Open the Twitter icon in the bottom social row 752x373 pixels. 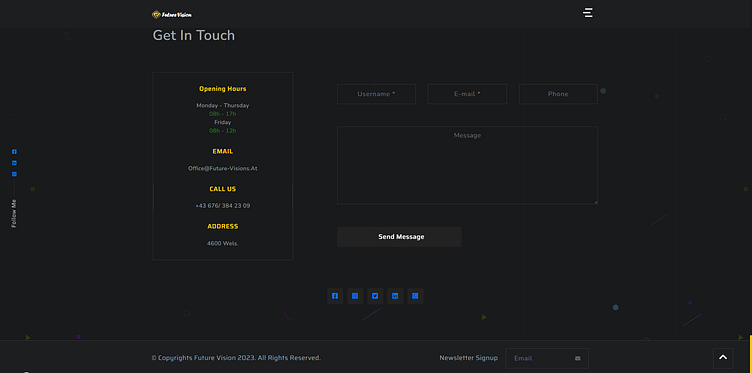click(375, 296)
